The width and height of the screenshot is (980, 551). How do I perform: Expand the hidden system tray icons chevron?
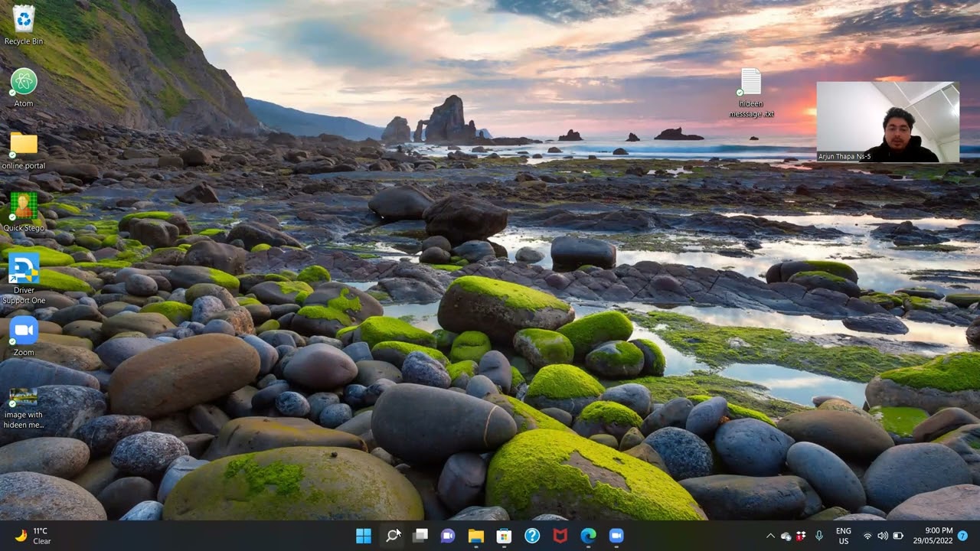770,536
